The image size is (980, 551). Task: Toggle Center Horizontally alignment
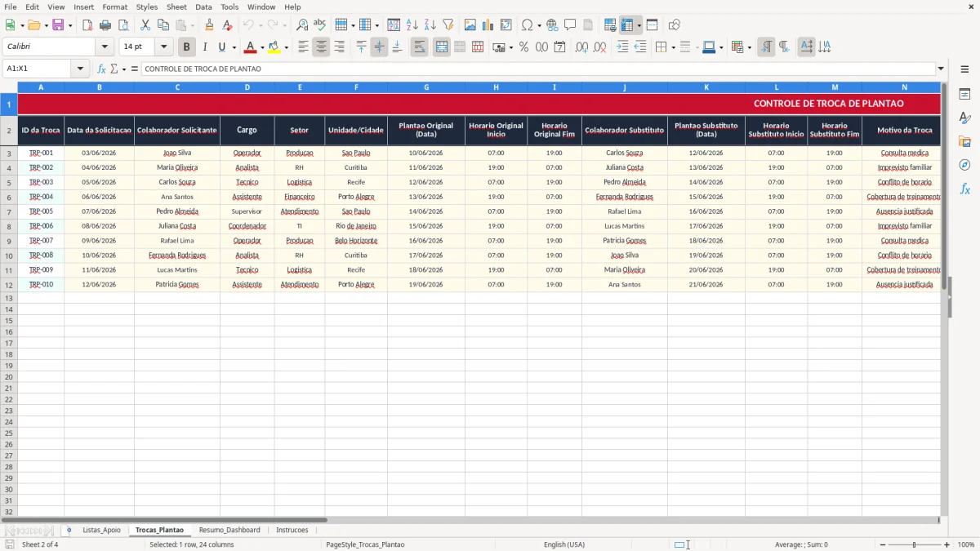click(x=321, y=47)
